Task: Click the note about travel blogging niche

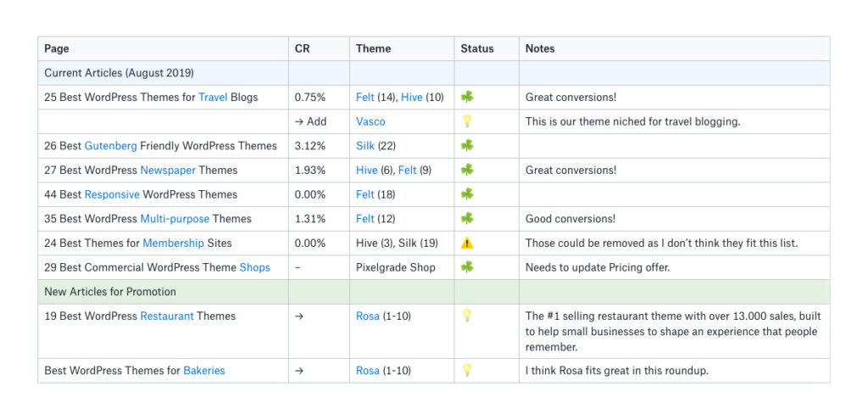Action: pyautogui.click(x=632, y=122)
